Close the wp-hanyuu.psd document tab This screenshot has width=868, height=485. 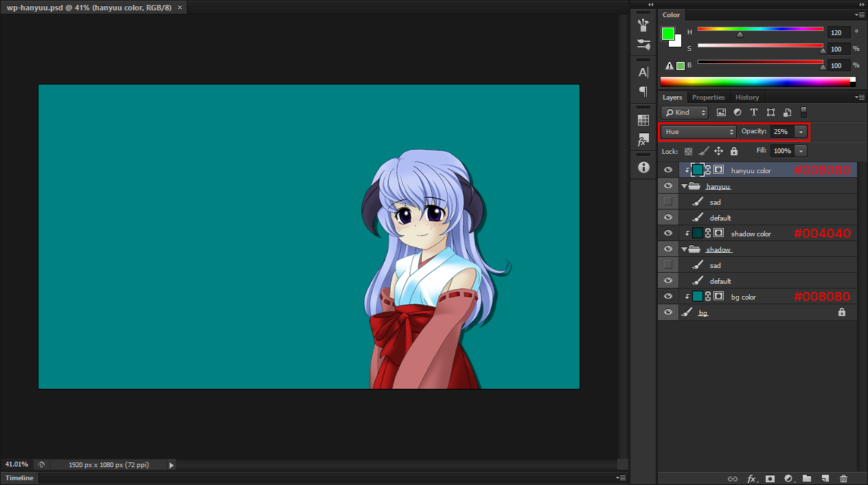click(x=180, y=7)
